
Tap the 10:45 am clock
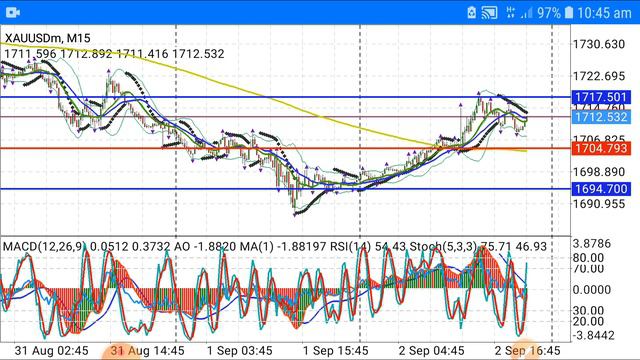[x=604, y=13]
